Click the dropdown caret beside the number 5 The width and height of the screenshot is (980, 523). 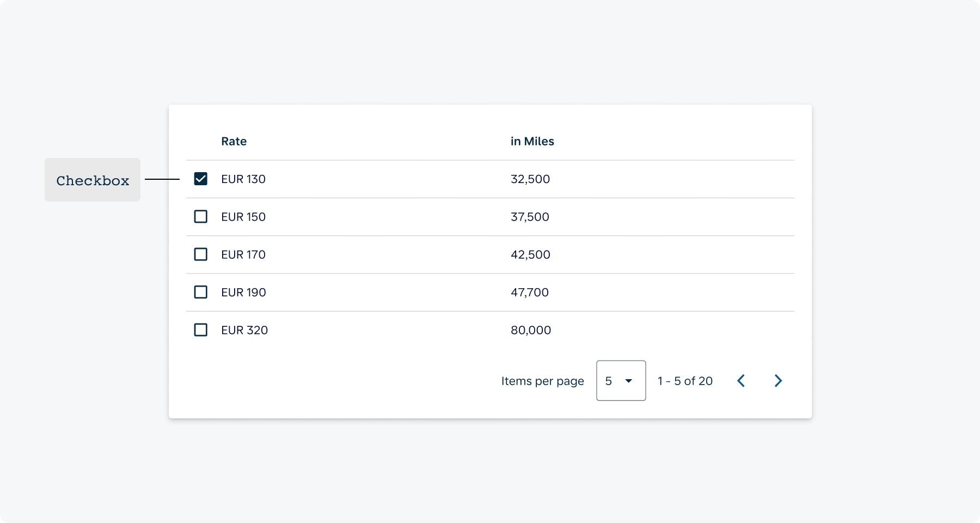point(629,381)
